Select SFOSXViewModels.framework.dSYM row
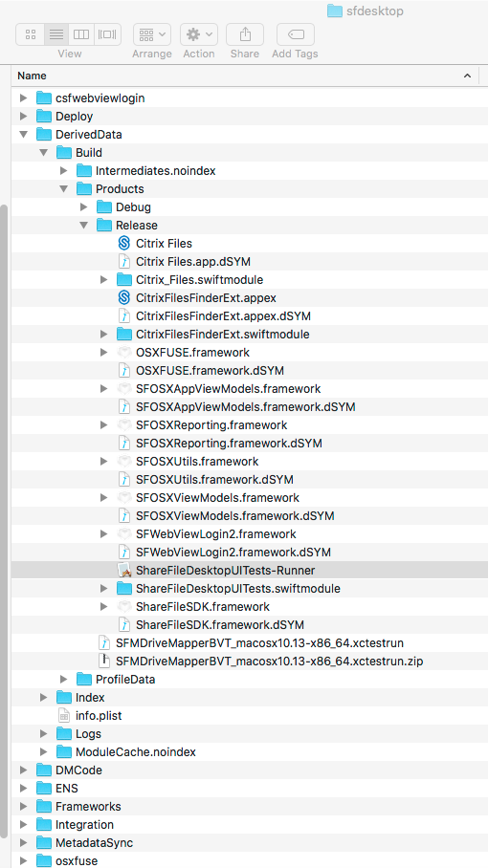The width and height of the screenshot is (488, 868). [249, 516]
